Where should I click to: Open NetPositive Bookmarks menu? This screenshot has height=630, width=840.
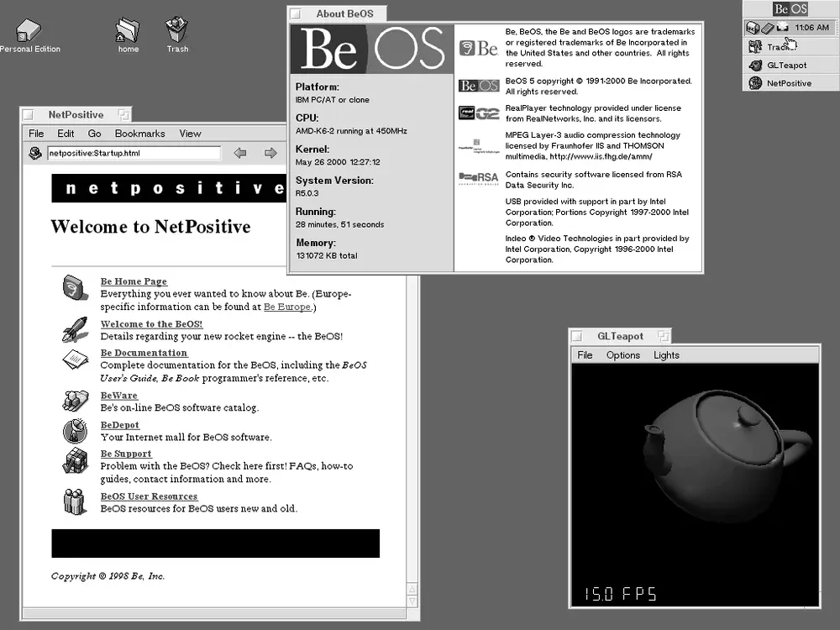(139, 134)
